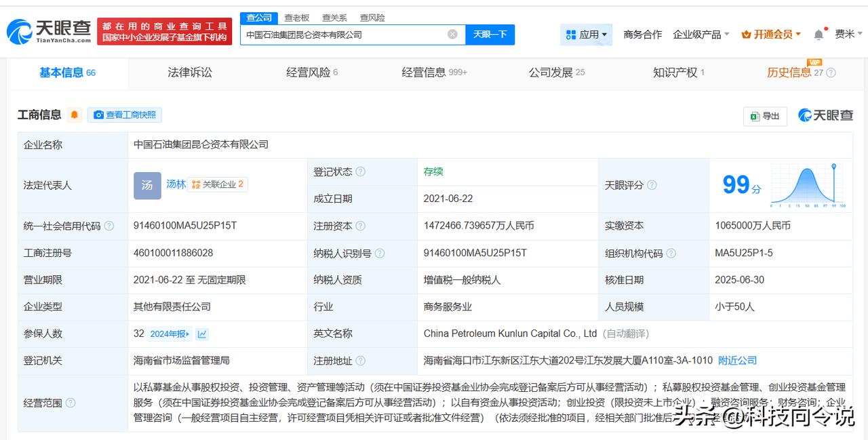Click the 增值税一般纳税人 taxpayer qualification

(462, 280)
